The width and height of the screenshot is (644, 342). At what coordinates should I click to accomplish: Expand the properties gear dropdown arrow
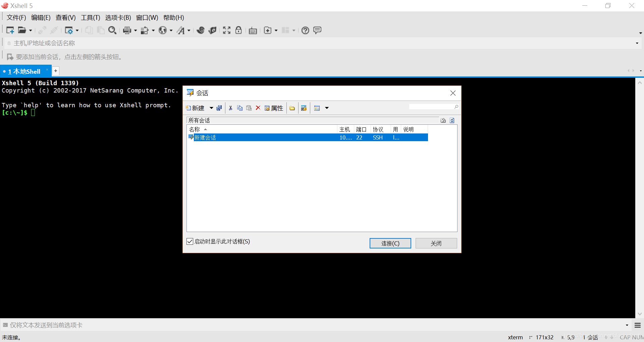pos(77,31)
